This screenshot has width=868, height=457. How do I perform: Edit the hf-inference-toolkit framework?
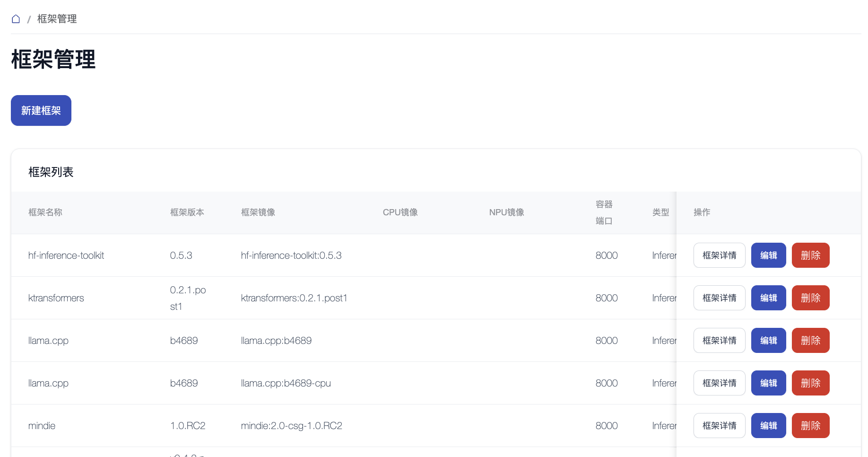(768, 255)
